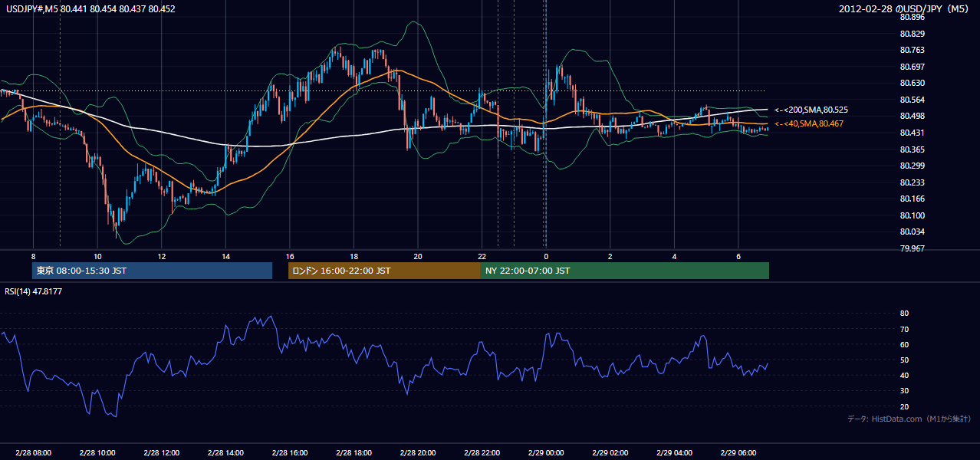The image size is (980, 460).
Task: Click hour label 12 under price chart
Action: coord(161,256)
